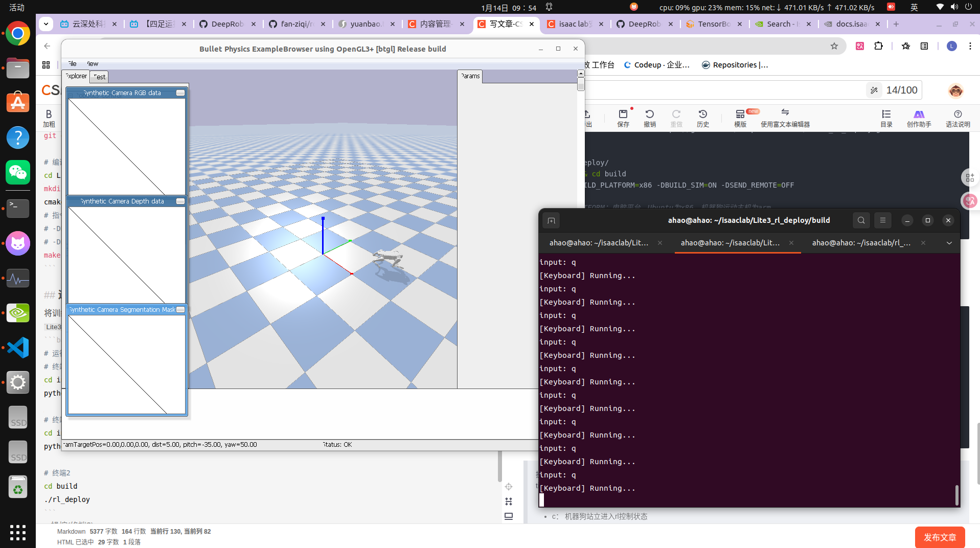
Task: Open the table of contents icon
Action: pyautogui.click(x=886, y=118)
